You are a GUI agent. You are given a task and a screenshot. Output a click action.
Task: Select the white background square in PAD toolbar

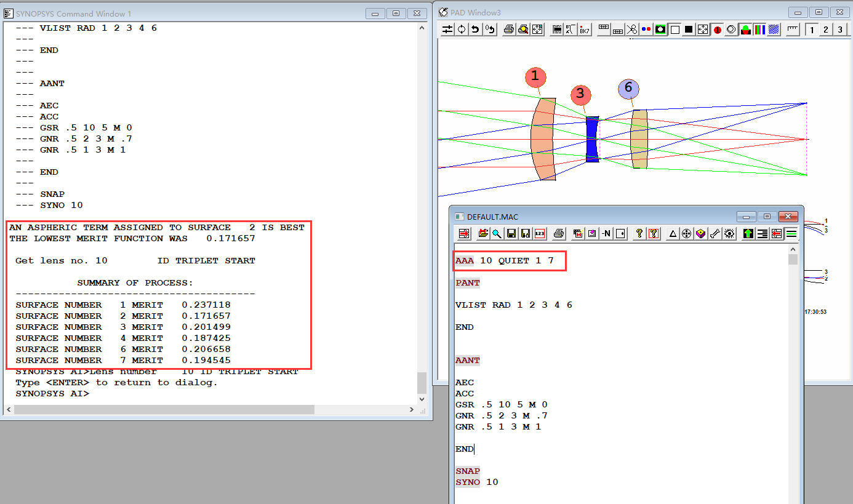(675, 30)
